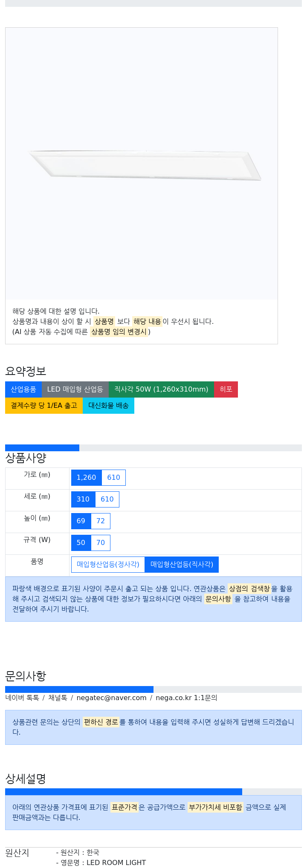Choose width option 610
The image size is (307, 868).
(113, 478)
